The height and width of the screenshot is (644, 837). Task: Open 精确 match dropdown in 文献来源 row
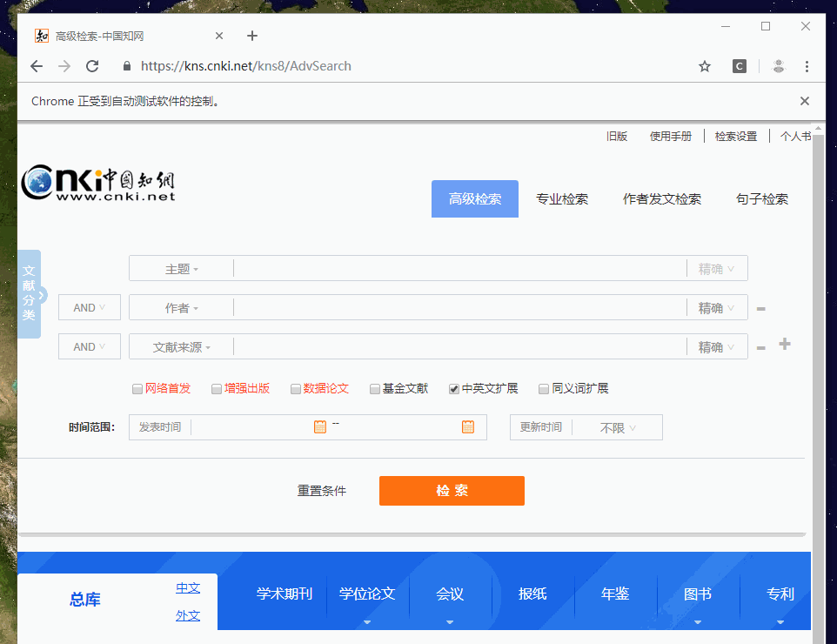point(716,347)
